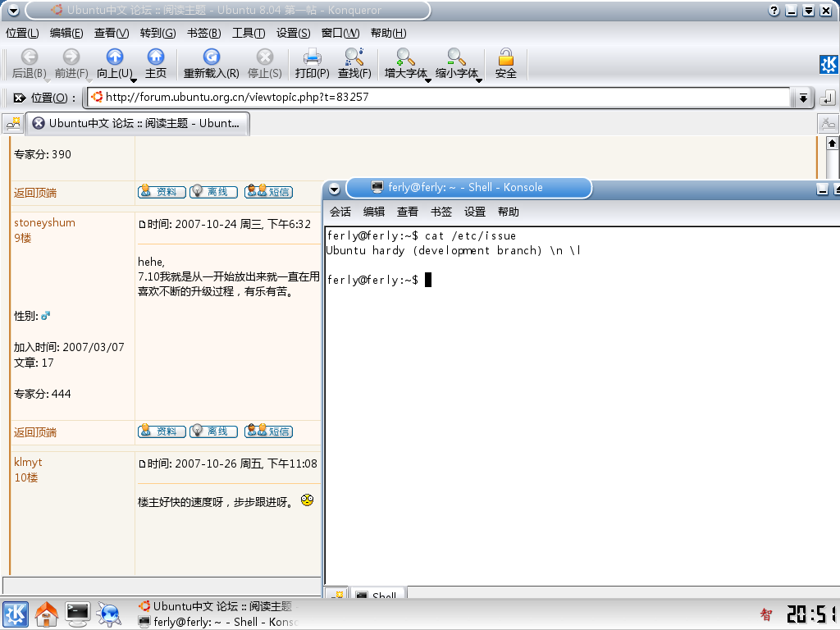Click the scroll up arrow of the page scrollbar
Viewport: 840px width, 630px height.
click(832, 144)
